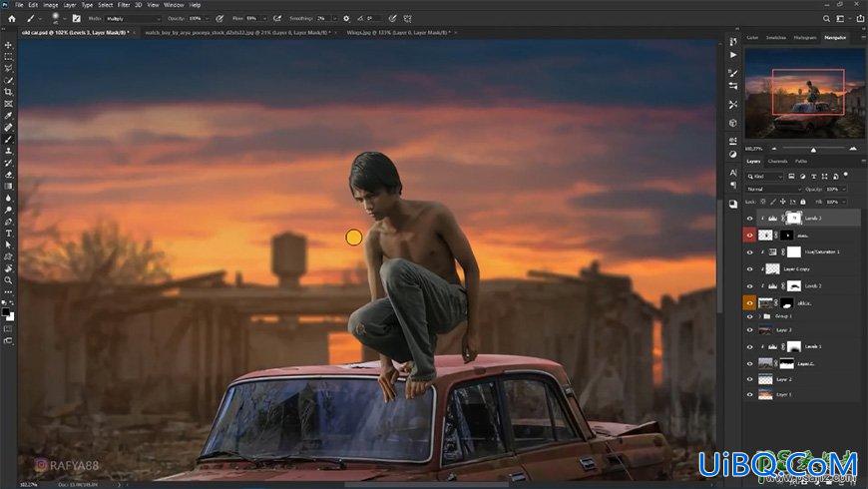Lock all layer attributes padlock icon

(x=803, y=202)
